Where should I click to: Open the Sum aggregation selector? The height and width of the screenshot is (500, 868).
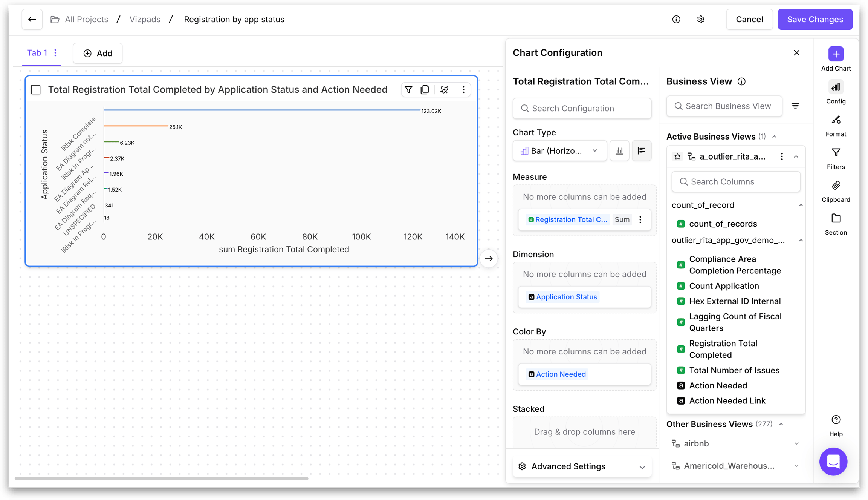pyautogui.click(x=622, y=219)
